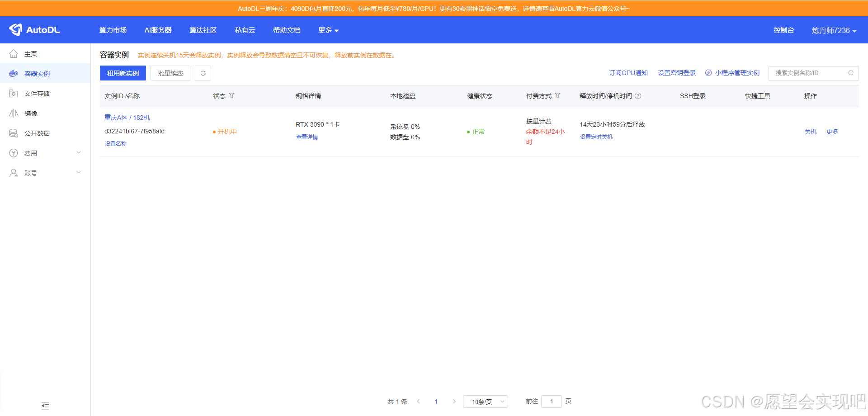The width and height of the screenshot is (868, 416).
Task: Open 镜像 in the sidebar
Action: tap(45, 113)
